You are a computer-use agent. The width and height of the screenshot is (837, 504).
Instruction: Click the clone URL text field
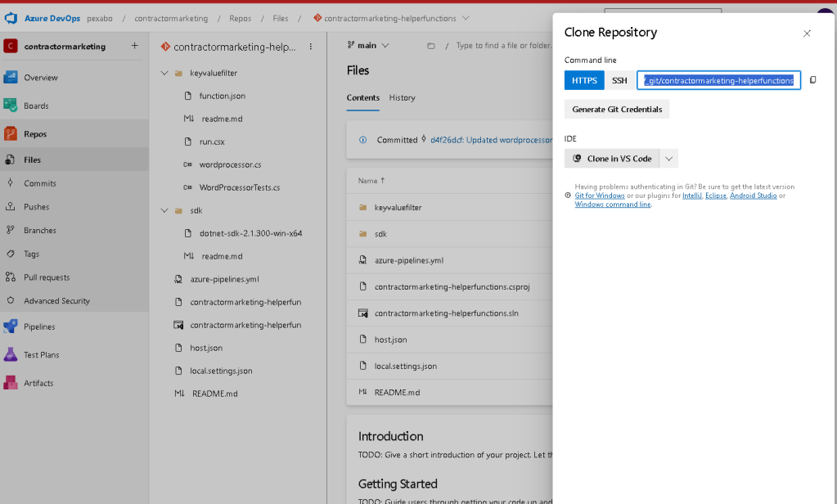coord(718,80)
